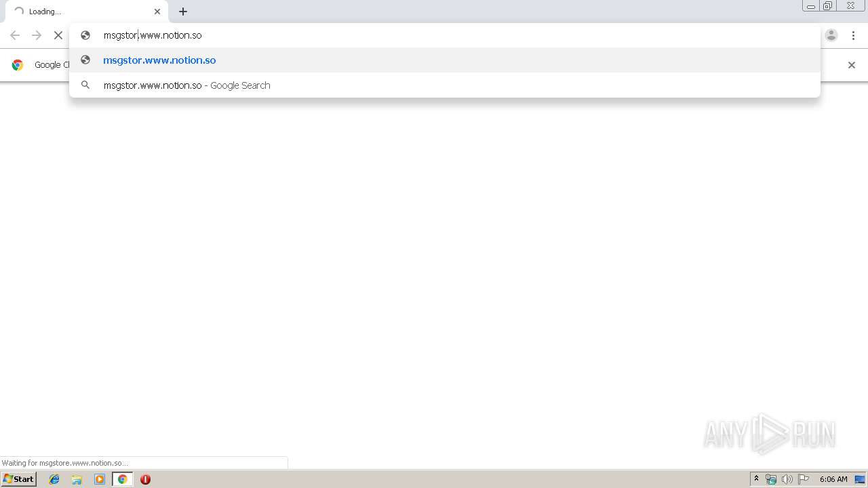Open Windows Explorer folder from taskbar
This screenshot has height=488, width=868.
click(x=77, y=479)
